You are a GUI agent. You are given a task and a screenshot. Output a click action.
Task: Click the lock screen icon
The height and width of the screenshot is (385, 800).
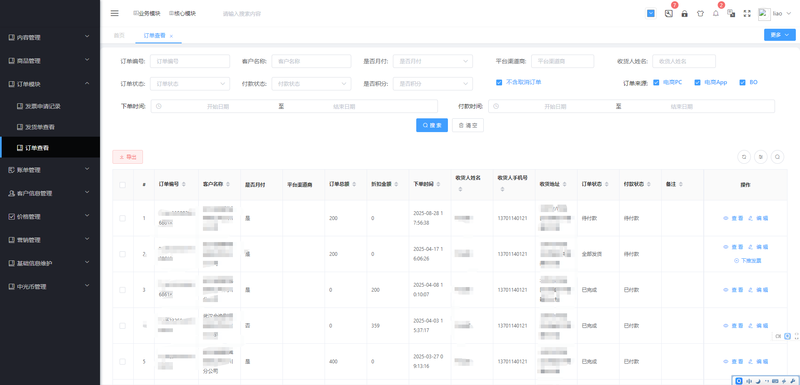(x=685, y=14)
